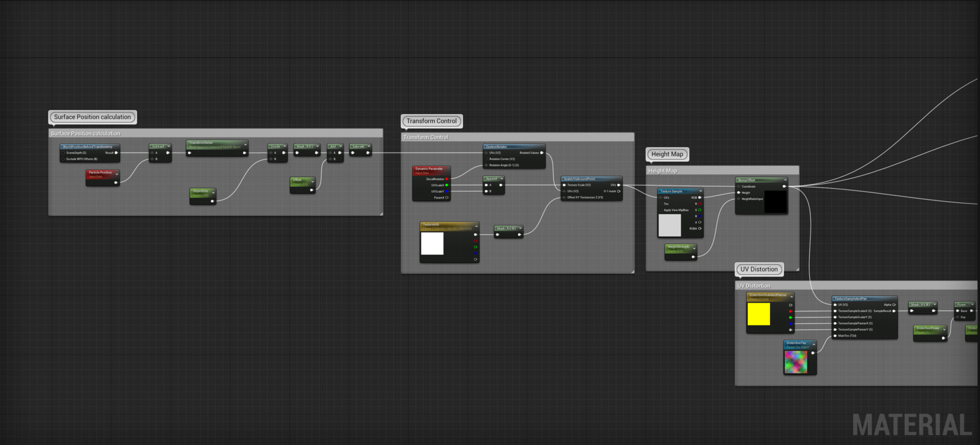This screenshot has height=445, width=980.
Task: Click the Append node A input pin
Action: 486,185
